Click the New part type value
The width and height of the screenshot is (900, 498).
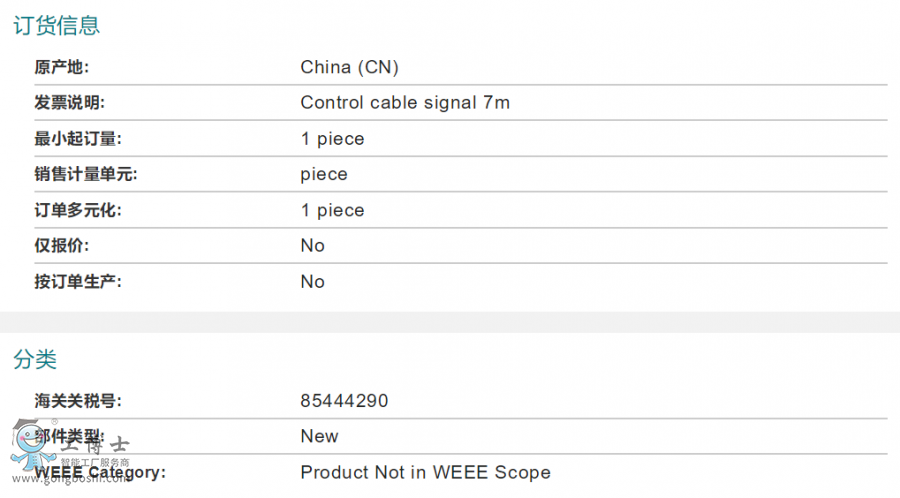coord(319,436)
